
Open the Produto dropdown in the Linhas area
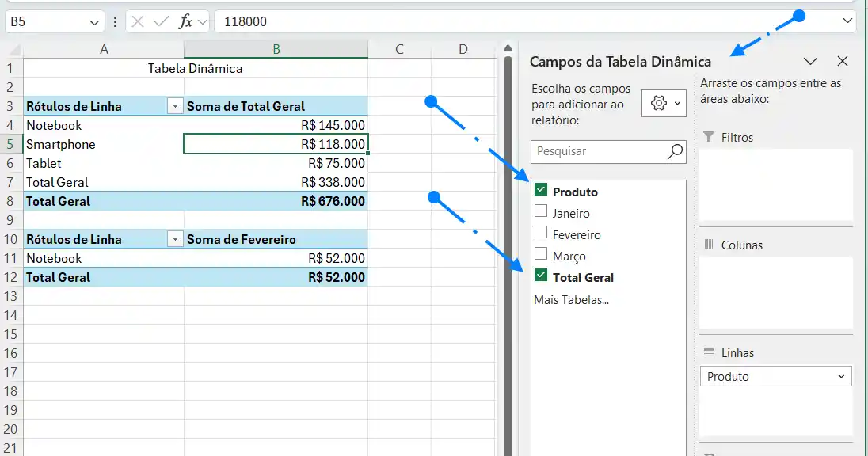tap(843, 376)
